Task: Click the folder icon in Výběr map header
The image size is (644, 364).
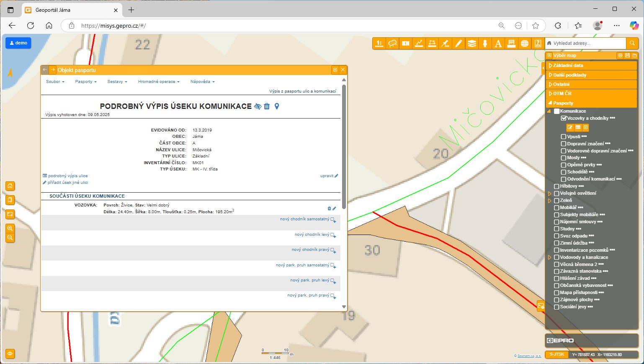Action: click(x=634, y=55)
